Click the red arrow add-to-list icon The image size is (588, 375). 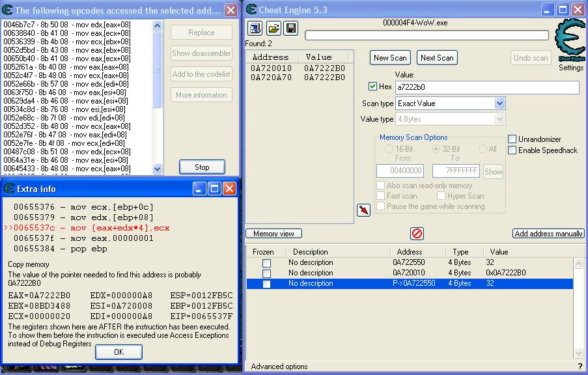tap(364, 210)
